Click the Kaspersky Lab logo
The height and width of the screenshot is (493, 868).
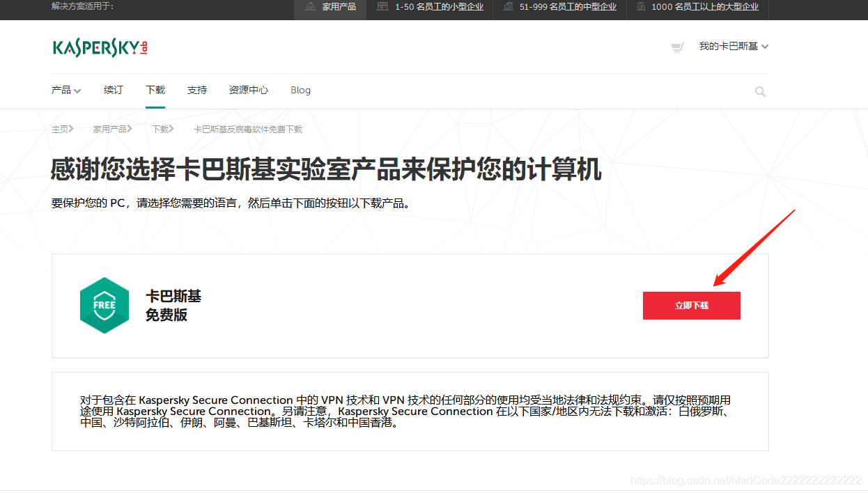100,47
